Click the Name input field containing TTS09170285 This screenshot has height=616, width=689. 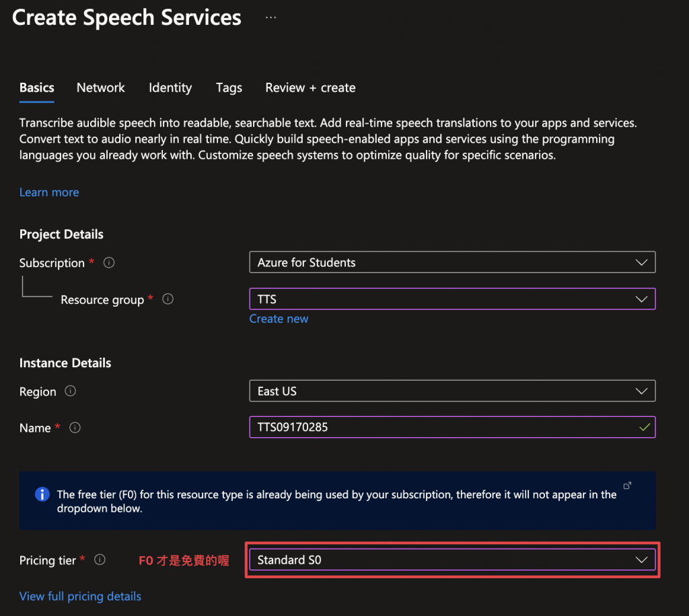(x=444, y=427)
